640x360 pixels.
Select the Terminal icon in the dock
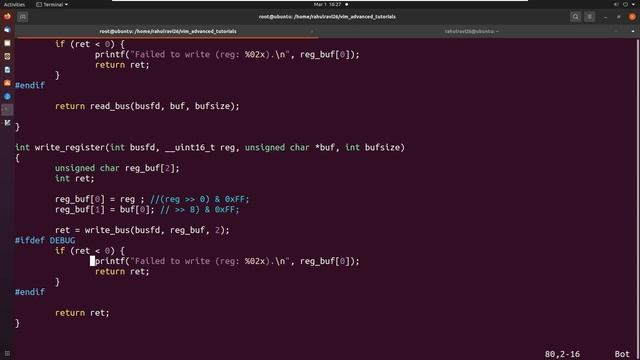click(7, 109)
